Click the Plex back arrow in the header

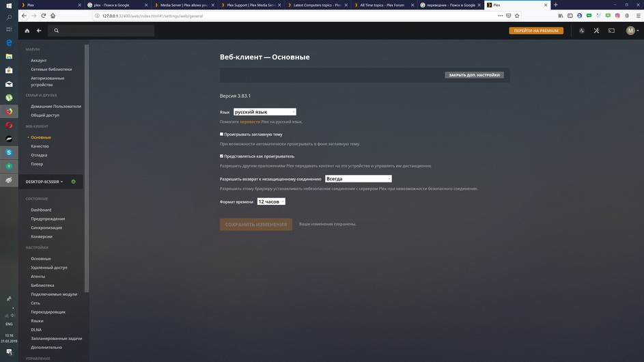(39, 31)
